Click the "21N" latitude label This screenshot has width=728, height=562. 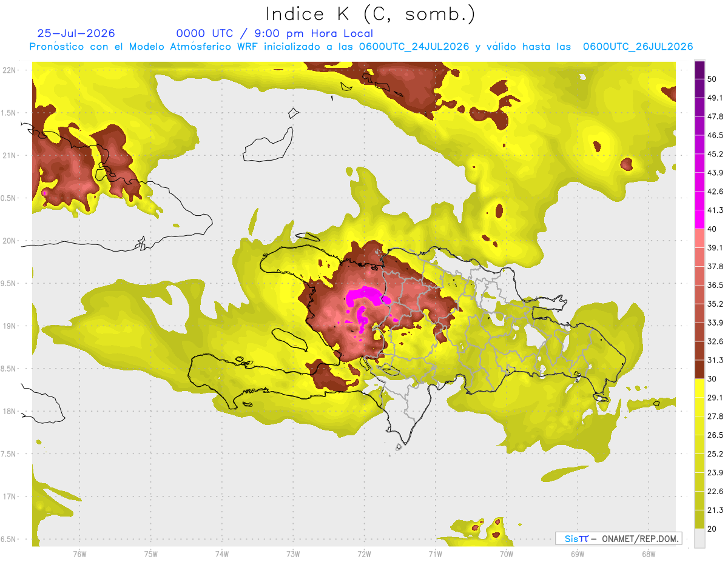(8, 155)
